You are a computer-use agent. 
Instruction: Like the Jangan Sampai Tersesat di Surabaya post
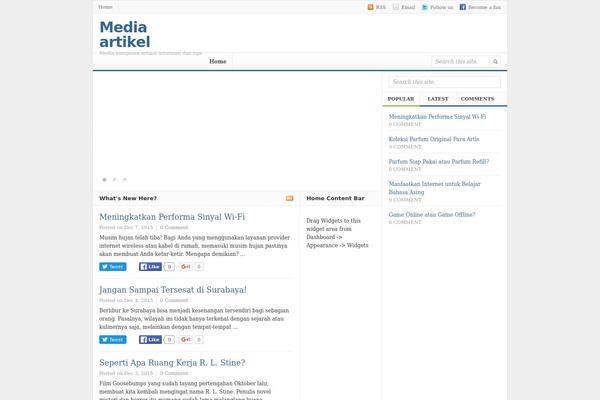150,340
